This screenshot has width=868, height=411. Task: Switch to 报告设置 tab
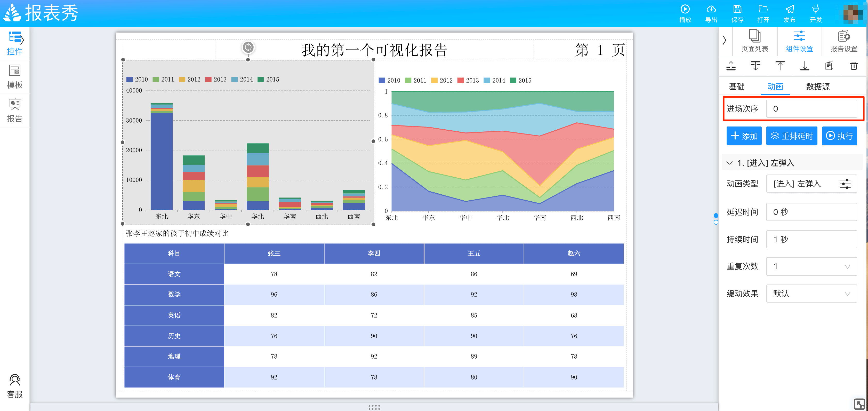point(844,41)
